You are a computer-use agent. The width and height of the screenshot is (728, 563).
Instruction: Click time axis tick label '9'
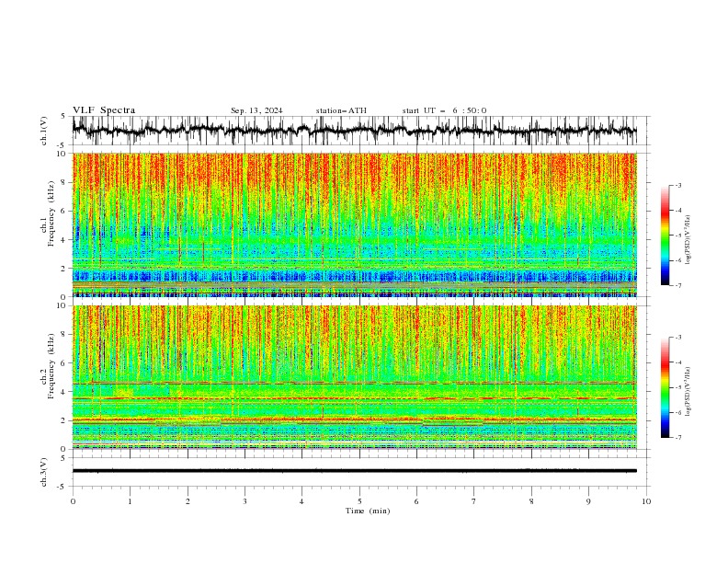click(x=588, y=501)
